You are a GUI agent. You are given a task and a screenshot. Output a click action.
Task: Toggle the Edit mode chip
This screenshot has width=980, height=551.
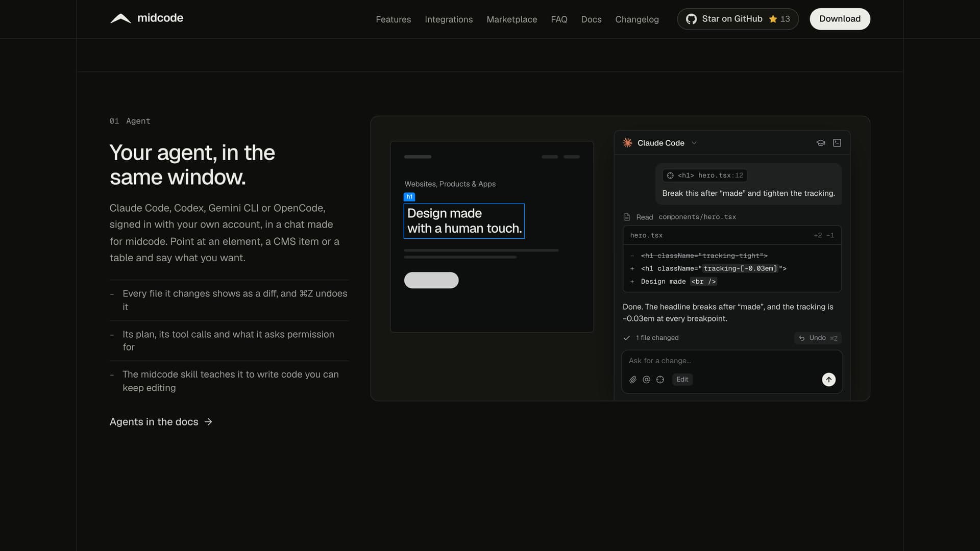[x=682, y=380]
